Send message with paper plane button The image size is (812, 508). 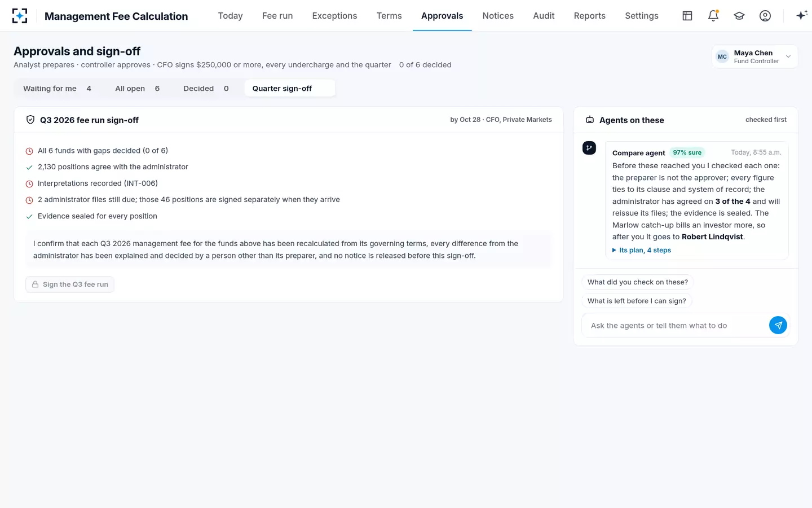coord(778,325)
